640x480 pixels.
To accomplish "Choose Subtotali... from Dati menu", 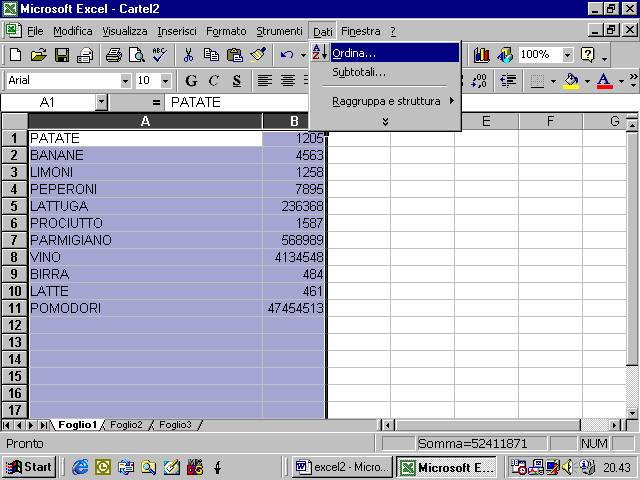I will [x=385, y=73].
